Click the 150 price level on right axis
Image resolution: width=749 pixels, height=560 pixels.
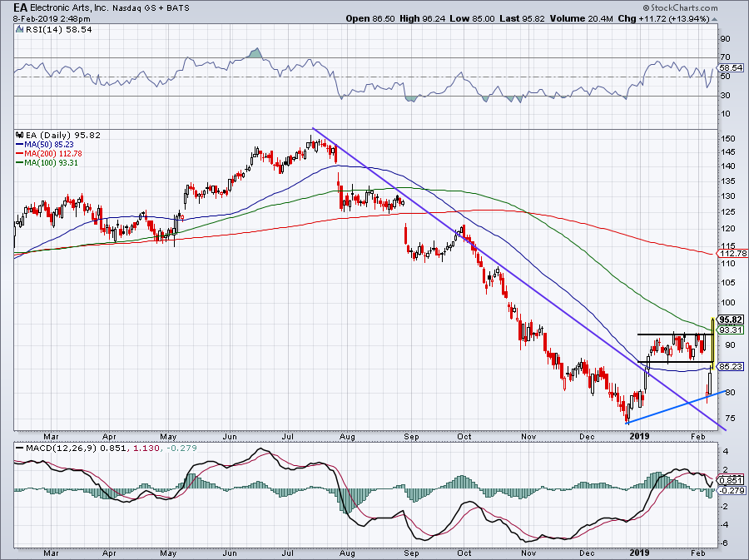(728, 138)
